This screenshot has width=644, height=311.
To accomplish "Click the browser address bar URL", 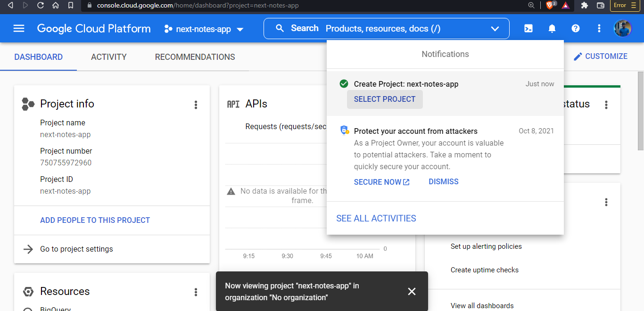I will tap(198, 5).
